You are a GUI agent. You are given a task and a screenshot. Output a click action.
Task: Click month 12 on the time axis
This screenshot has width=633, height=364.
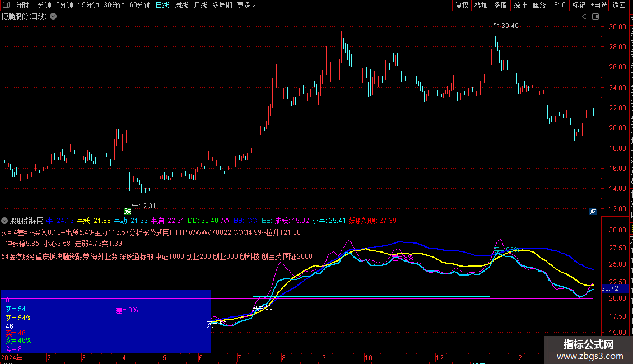pos(440,357)
